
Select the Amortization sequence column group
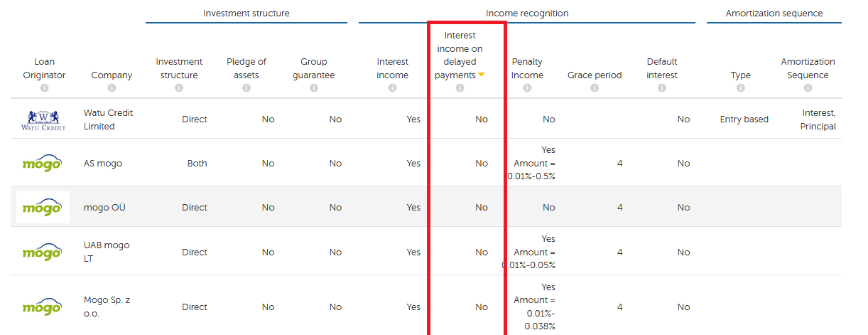pyautogui.click(x=774, y=14)
